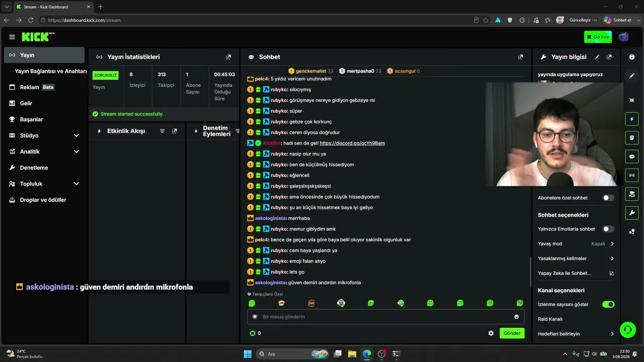The image size is (644, 362).
Task: Click the Kick logo
Action: tap(38, 37)
